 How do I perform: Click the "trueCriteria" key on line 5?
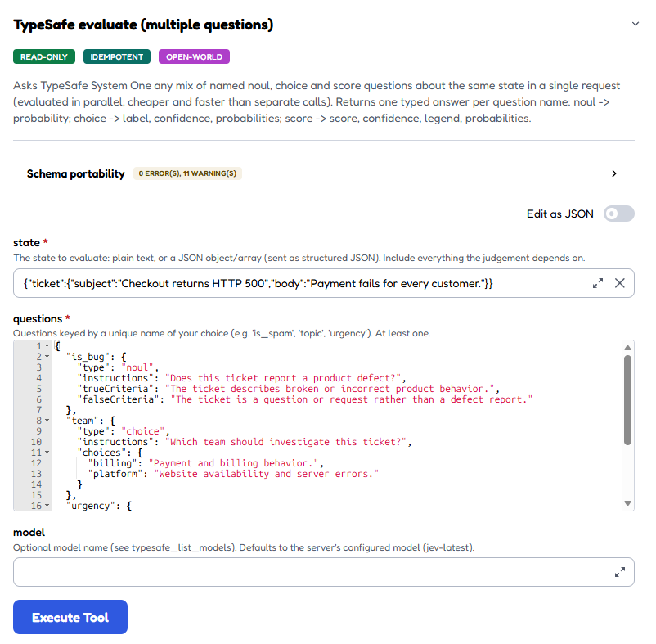pyautogui.click(x=115, y=389)
